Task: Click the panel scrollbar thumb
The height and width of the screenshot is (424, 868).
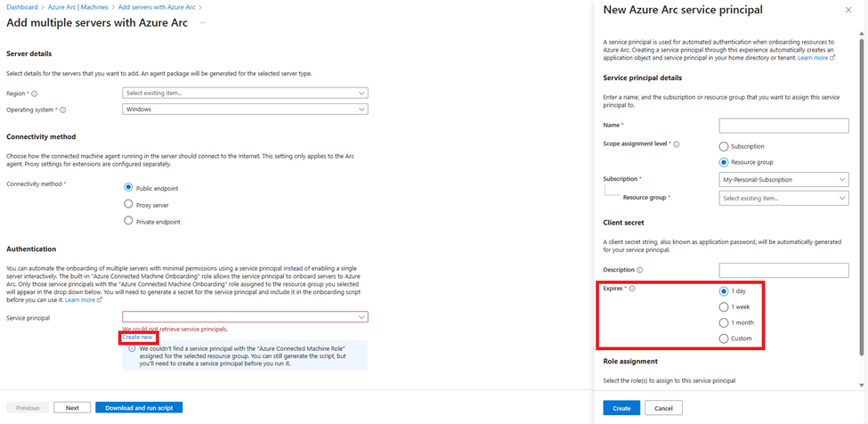Action: coord(860,197)
